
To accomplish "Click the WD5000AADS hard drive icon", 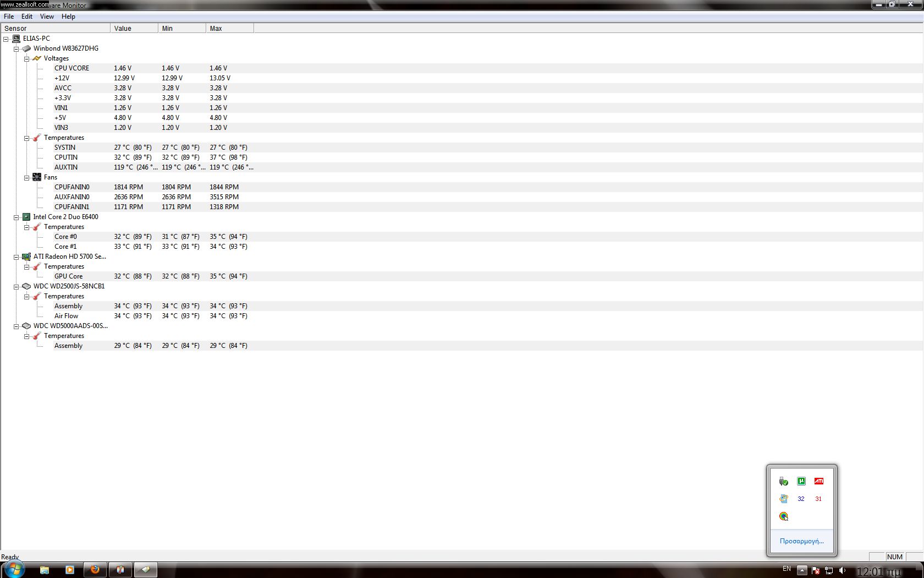I will (26, 326).
